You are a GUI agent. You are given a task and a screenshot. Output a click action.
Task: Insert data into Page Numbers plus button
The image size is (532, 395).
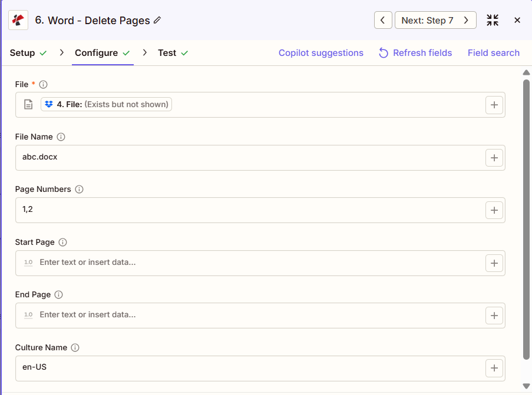(x=494, y=210)
